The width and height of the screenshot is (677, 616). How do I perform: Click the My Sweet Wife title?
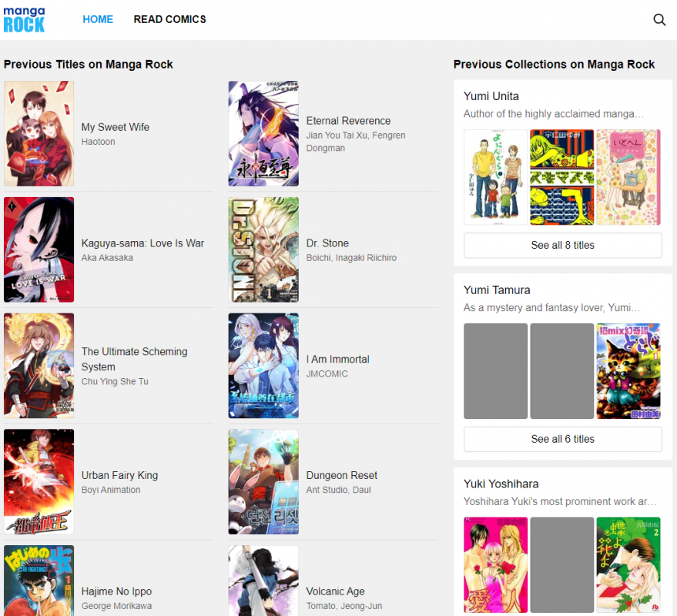click(x=116, y=127)
